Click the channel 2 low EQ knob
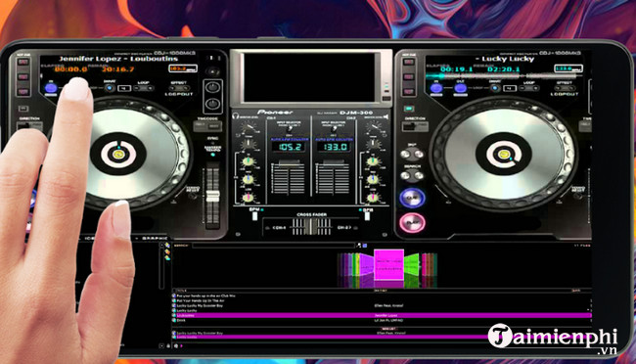 point(373,198)
